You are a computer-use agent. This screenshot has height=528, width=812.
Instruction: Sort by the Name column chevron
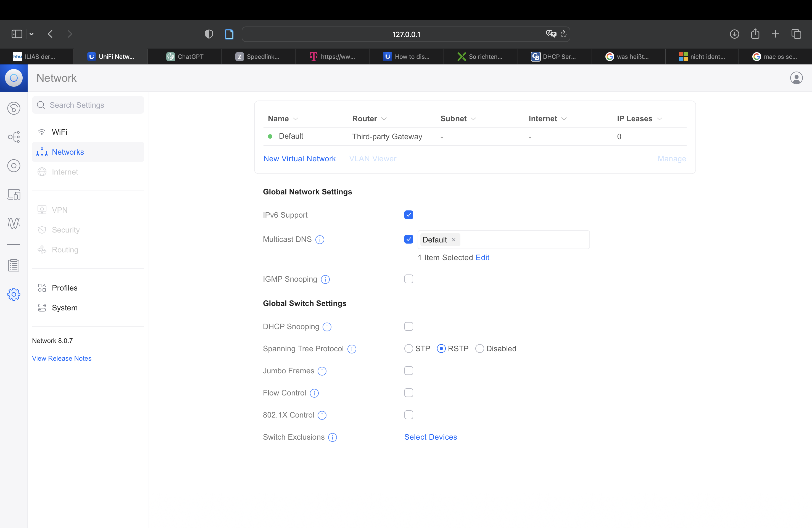pos(296,119)
